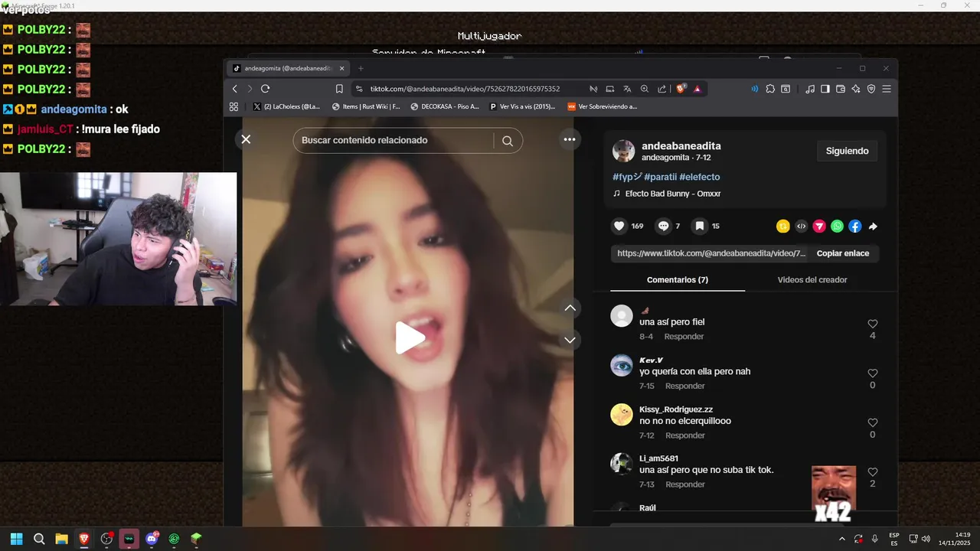980x551 pixels.
Task: Switch to 'Comentarios (7)' tab
Action: [x=678, y=280]
